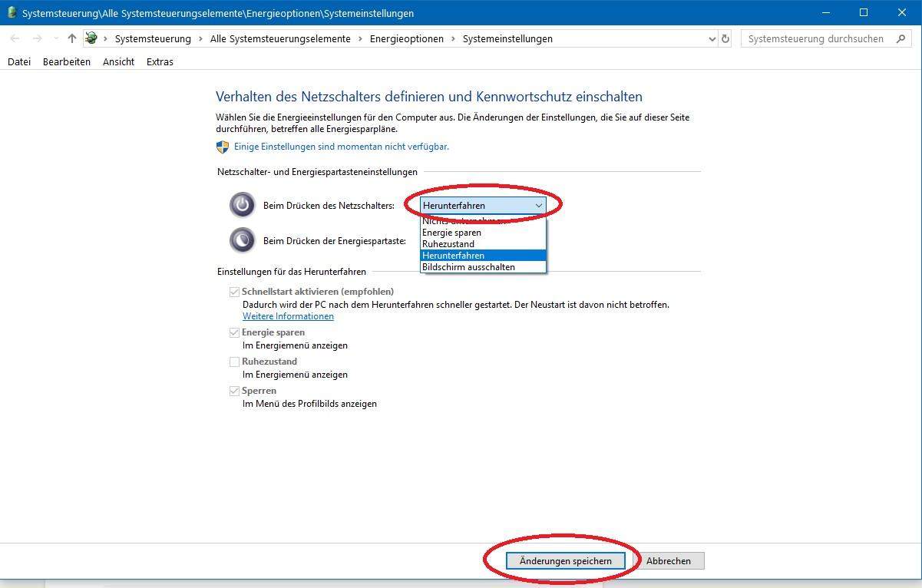922x588 pixels.
Task: Open the Netzschalter action dropdown
Action: (484, 205)
